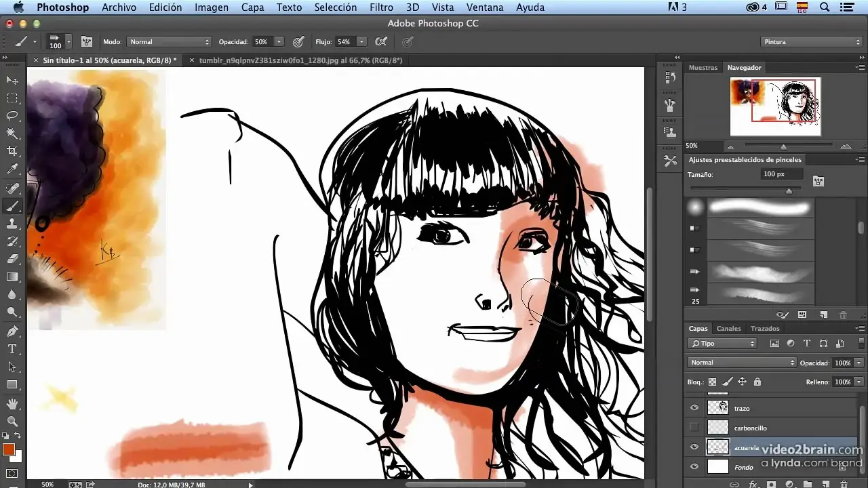Select the Lasso tool
868x488 pixels.
(x=12, y=115)
